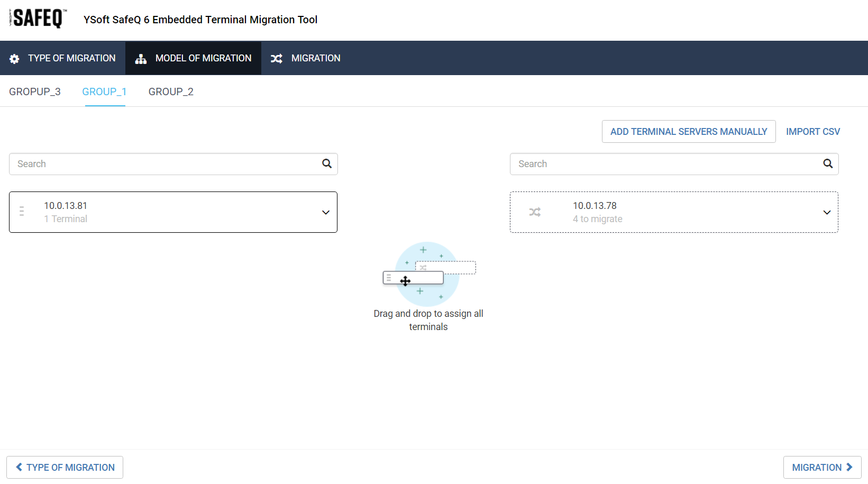Expand the 10.0.13.78 server card
Screen dimensions: 868x484
[x=827, y=212]
